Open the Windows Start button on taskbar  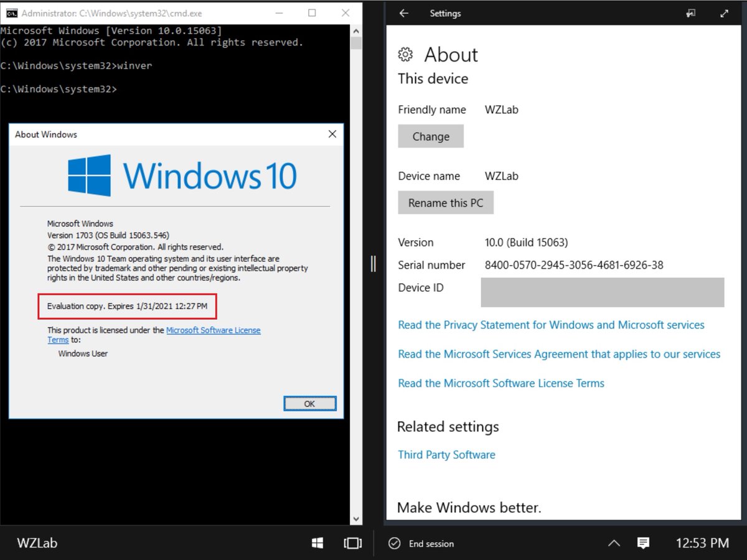click(317, 543)
